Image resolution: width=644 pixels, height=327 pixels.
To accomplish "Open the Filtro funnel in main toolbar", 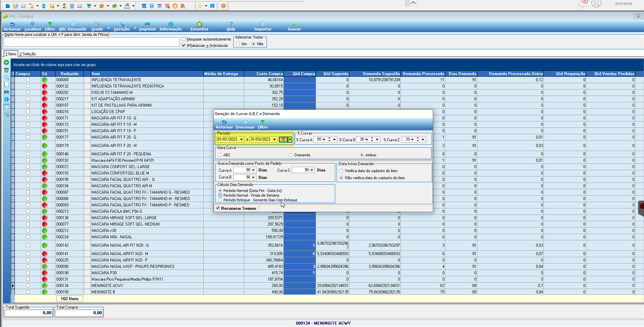I will tap(50, 24).
